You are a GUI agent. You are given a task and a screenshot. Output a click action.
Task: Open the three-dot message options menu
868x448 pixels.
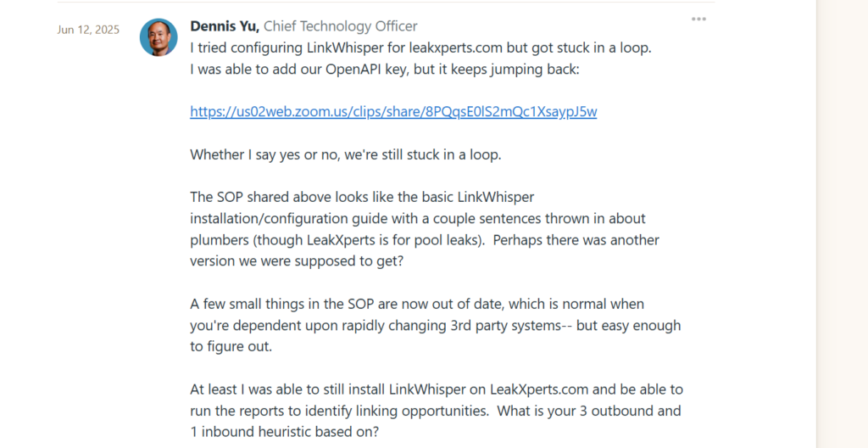tap(698, 19)
